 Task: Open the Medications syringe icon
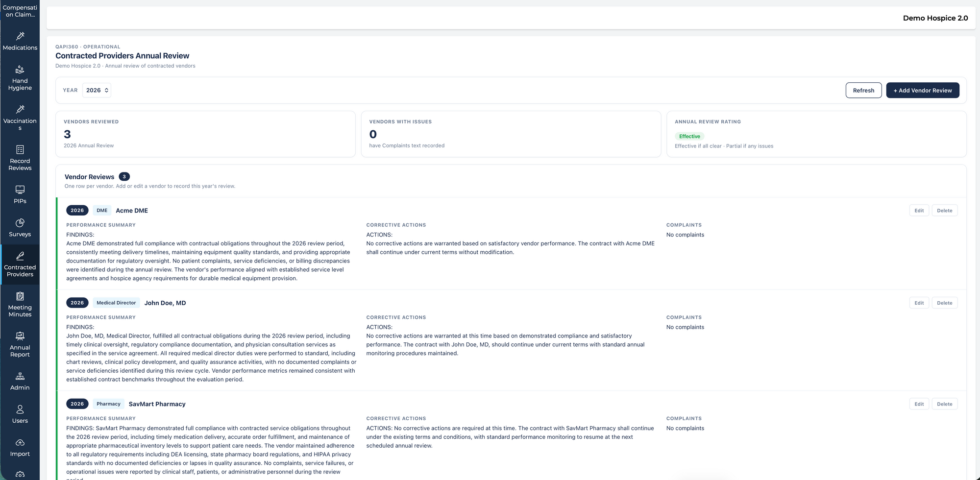[20, 36]
